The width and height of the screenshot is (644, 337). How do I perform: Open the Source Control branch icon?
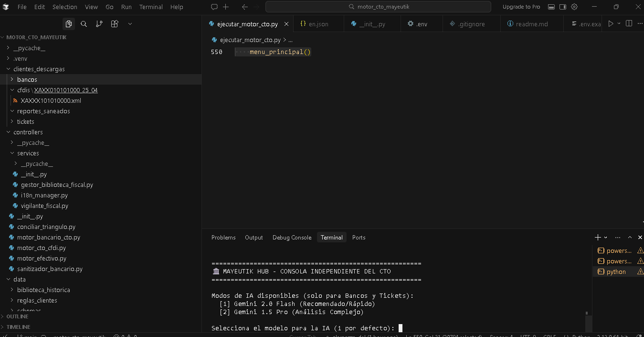point(99,24)
